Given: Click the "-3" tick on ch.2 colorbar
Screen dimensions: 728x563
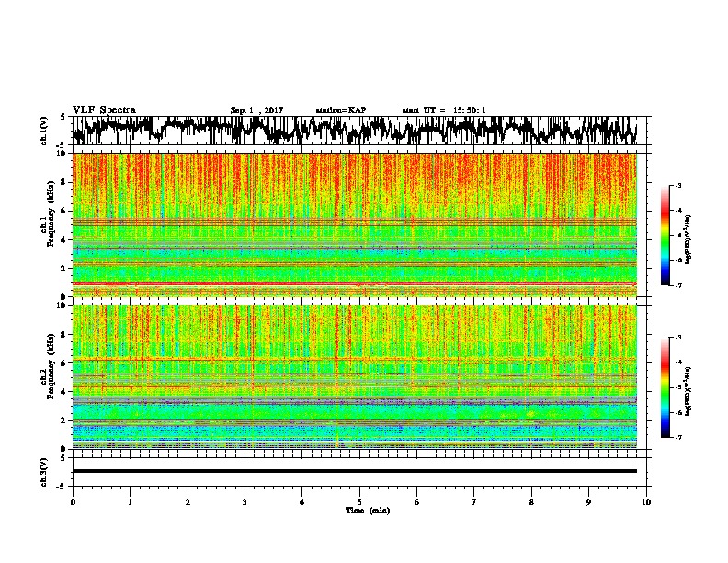Looking at the screenshot, I should click(677, 338).
